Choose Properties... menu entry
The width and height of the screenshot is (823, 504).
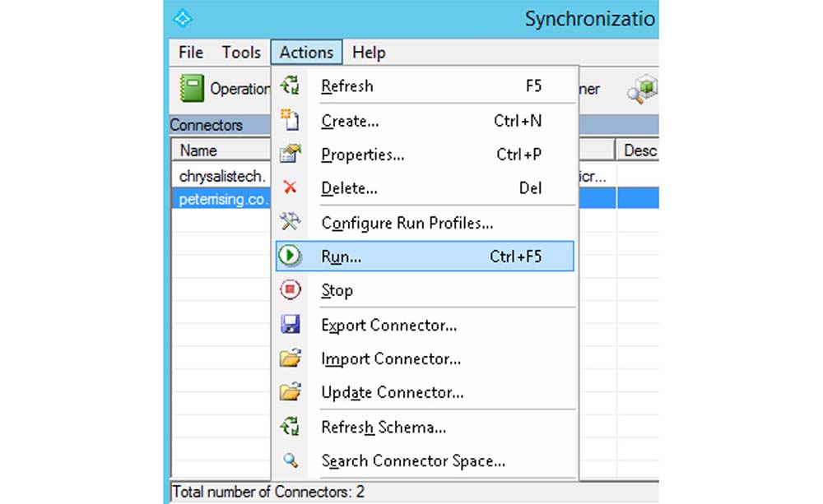point(425,155)
